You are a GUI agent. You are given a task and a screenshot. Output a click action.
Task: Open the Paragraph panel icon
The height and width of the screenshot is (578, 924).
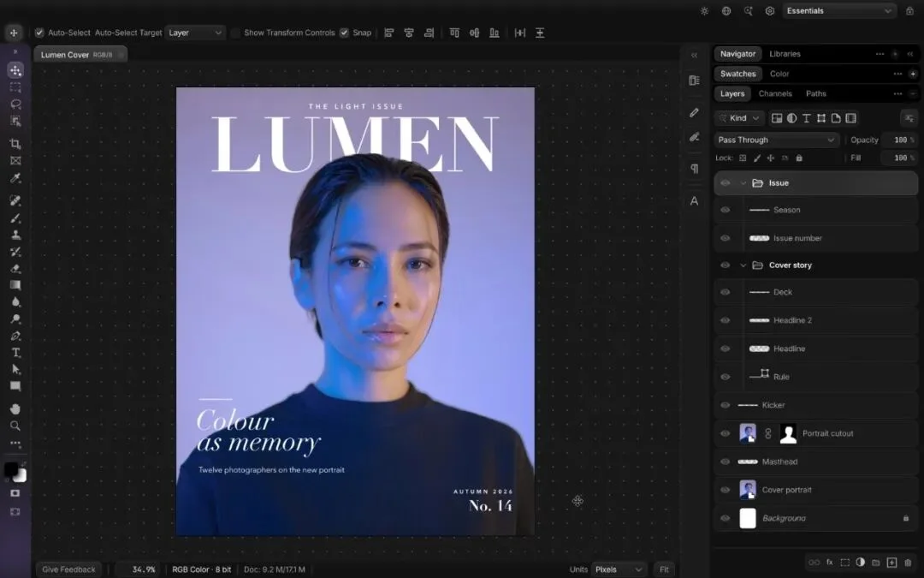coord(694,169)
